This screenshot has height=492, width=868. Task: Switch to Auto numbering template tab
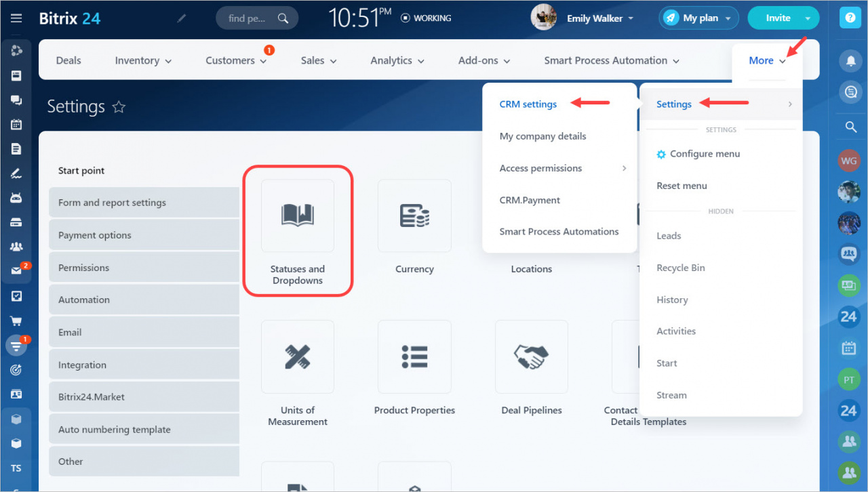(x=144, y=430)
